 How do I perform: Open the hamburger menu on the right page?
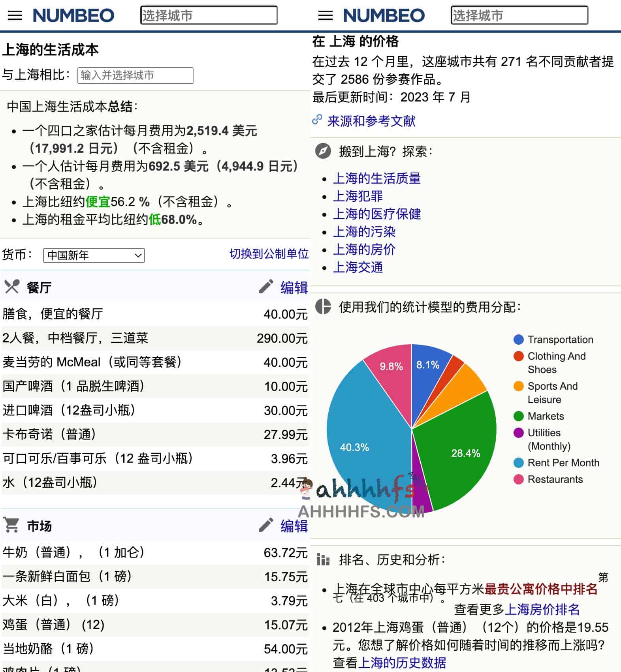point(326,15)
